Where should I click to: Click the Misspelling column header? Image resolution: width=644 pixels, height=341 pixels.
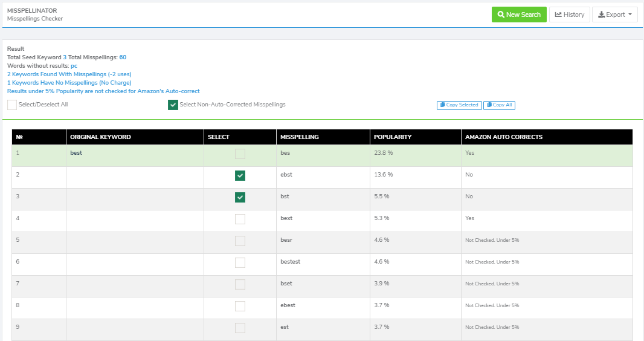(300, 137)
